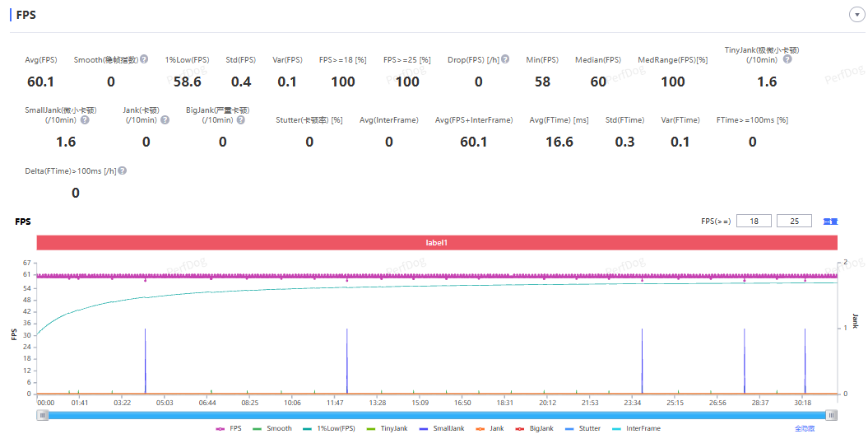868x434 pixels.
Task: Click FPS threshold field showing 18
Action: click(x=754, y=222)
